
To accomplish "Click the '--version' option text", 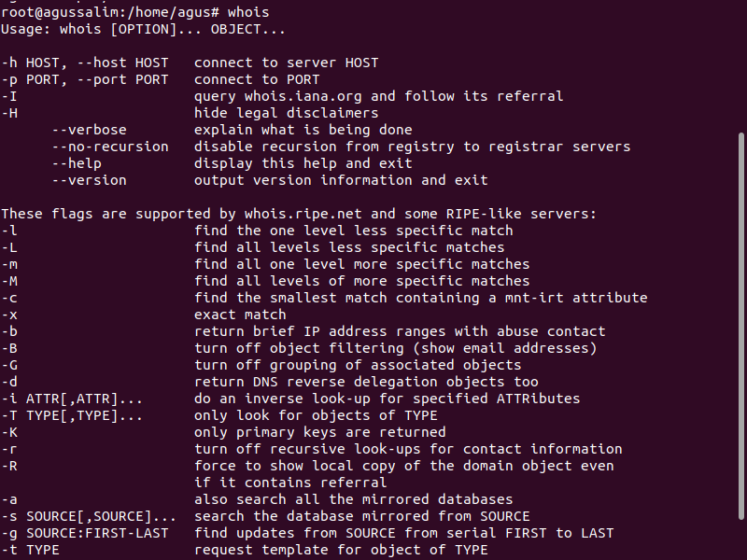I will point(90,180).
